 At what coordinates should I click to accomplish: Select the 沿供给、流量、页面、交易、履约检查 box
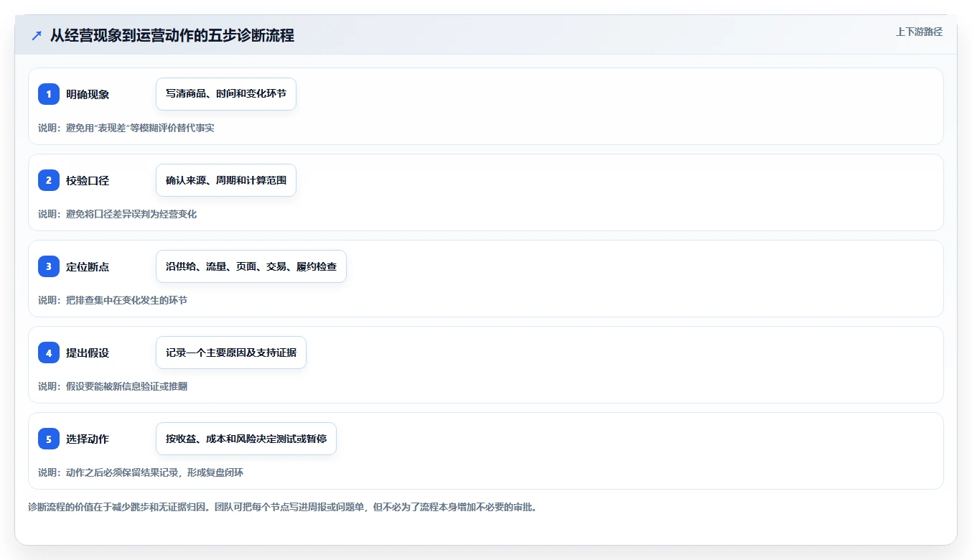251,266
